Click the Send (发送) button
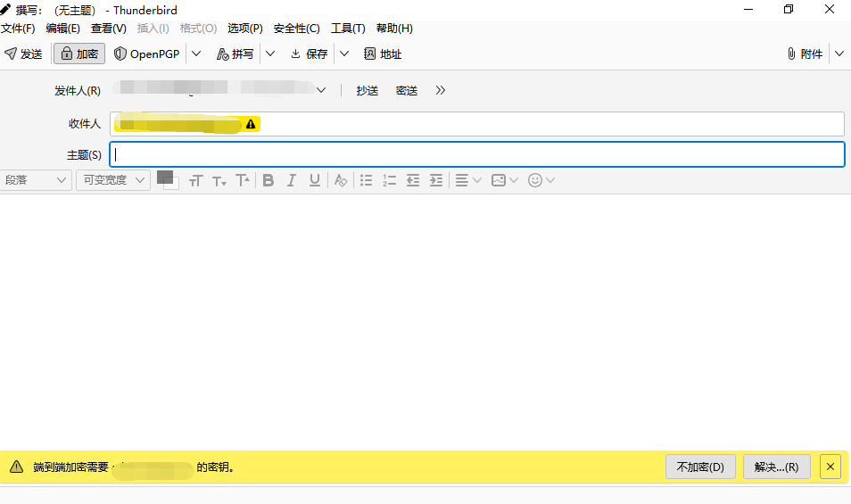 (x=24, y=54)
